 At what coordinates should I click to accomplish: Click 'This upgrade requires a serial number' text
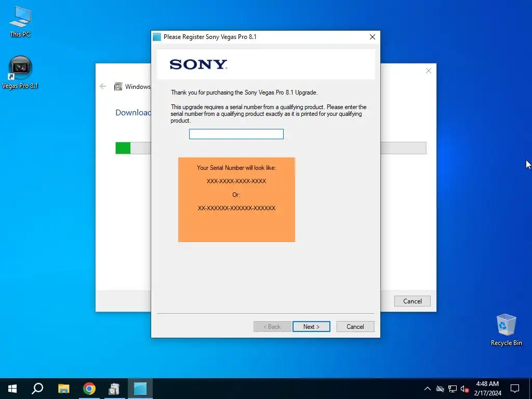pos(269,114)
